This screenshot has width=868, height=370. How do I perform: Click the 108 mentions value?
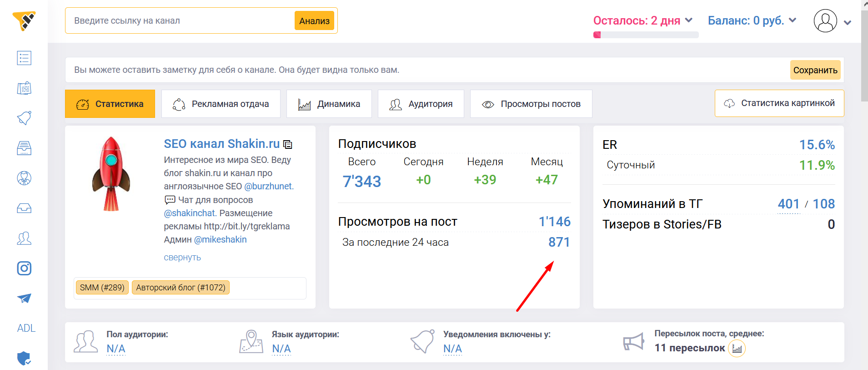point(823,204)
